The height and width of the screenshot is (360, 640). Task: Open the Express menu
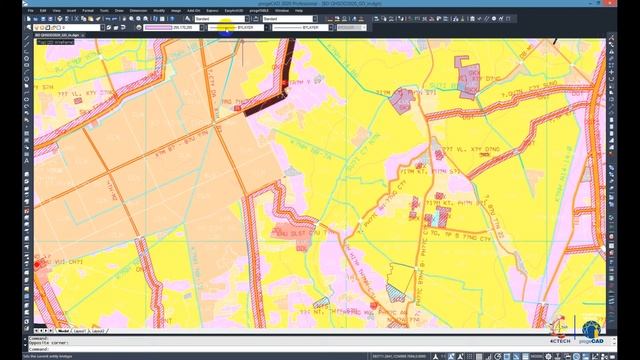[212, 11]
